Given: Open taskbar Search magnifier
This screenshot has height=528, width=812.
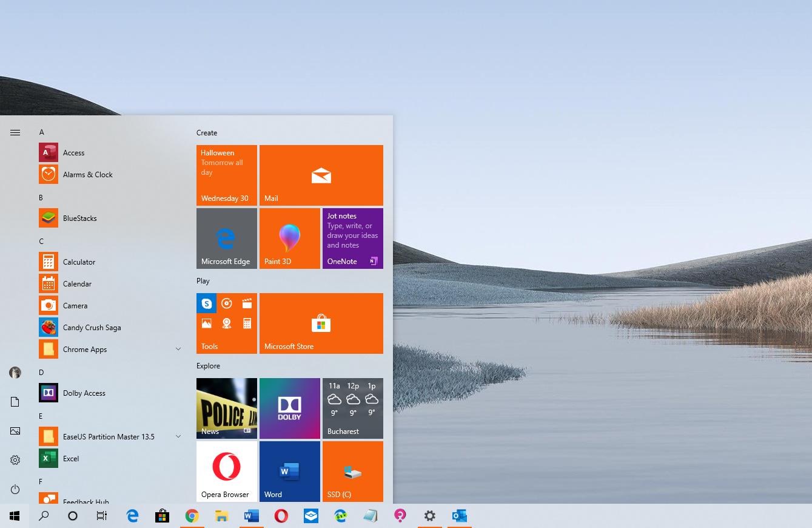Looking at the screenshot, I should [44, 516].
